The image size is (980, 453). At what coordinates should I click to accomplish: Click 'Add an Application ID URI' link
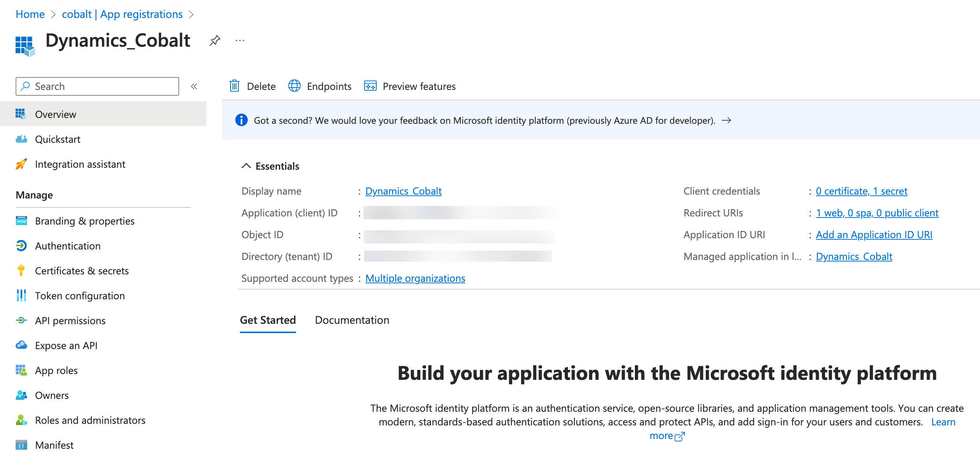click(x=874, y=235)
